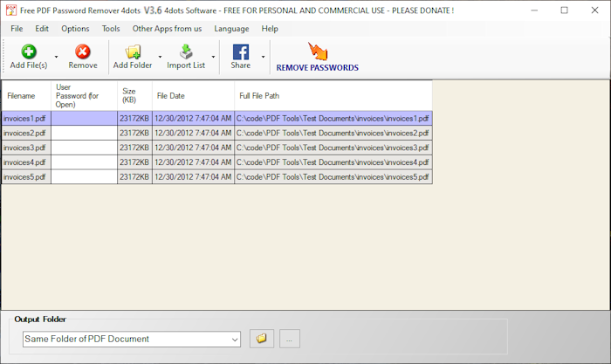The image size is (611, 364).
Task: Click the Facebook Share icon
Action: point(240,52)
